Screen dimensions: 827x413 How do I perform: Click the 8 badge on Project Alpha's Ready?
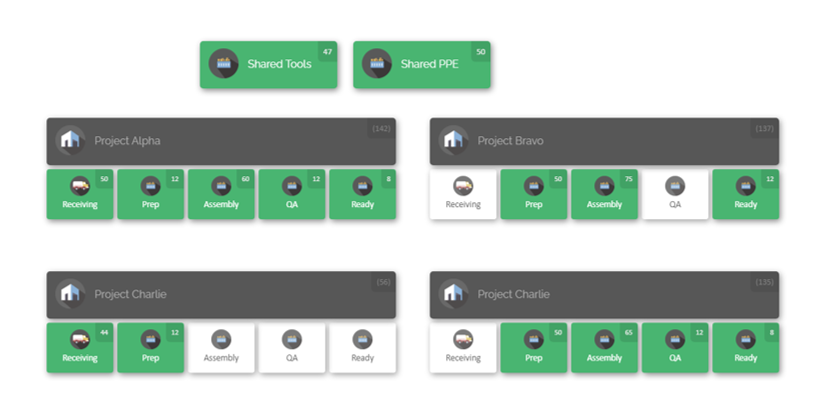(388, 179)
